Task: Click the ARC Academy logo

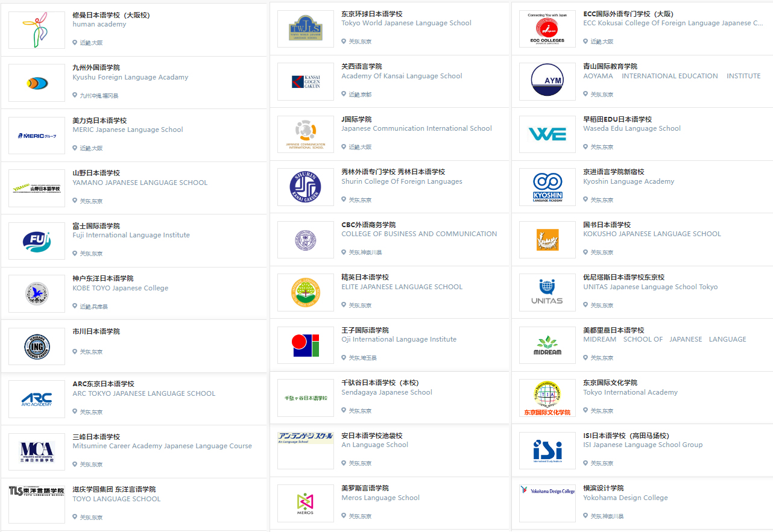Action: (36, 399)
